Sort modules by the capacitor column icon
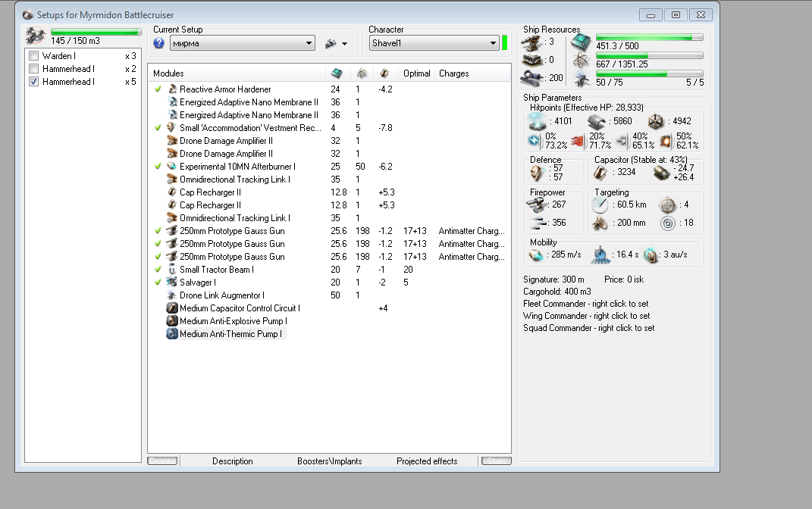 point(384,73)
